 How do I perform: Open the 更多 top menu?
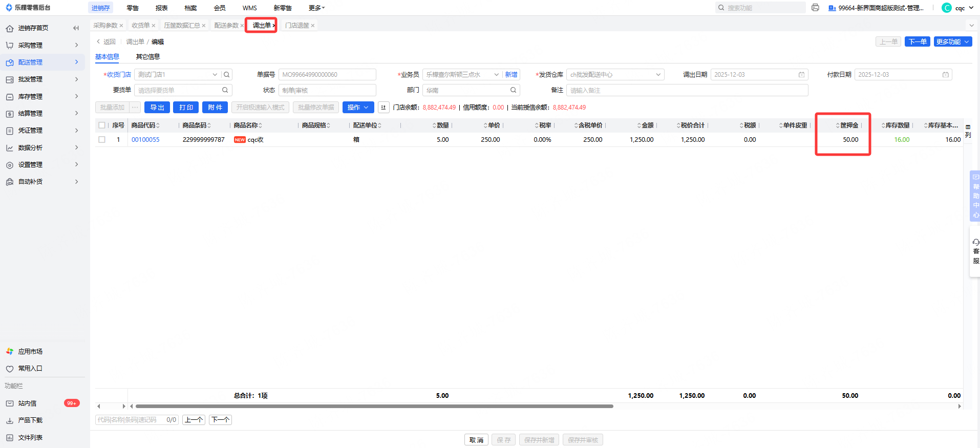point(316,8)
